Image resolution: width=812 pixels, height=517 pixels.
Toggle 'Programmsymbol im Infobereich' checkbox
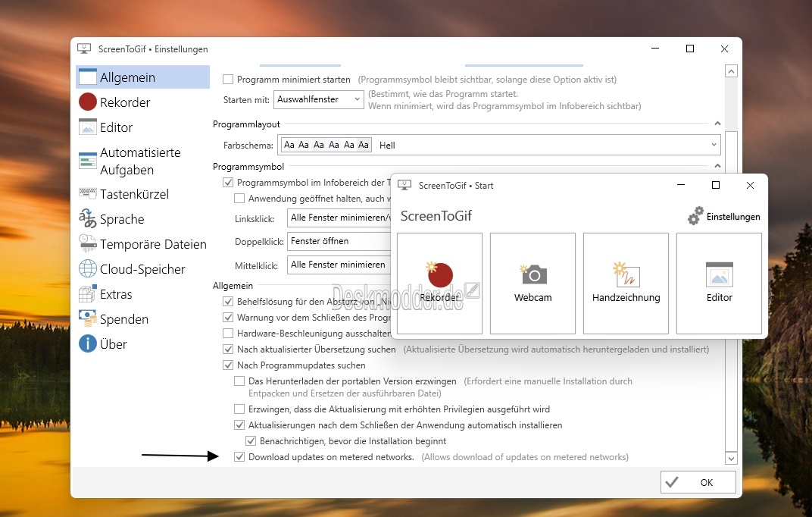(x=228, y=183)
